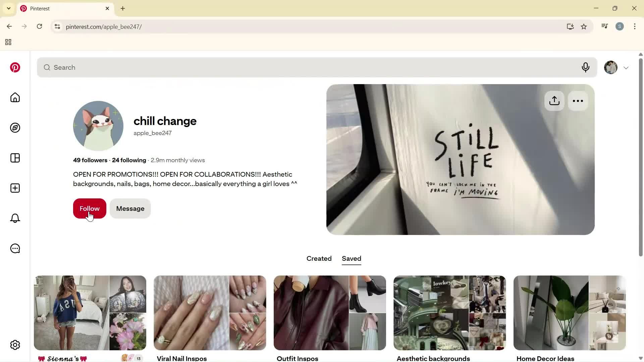
Task: Open the messages chat bubble icon
Action: click(15, 248)
